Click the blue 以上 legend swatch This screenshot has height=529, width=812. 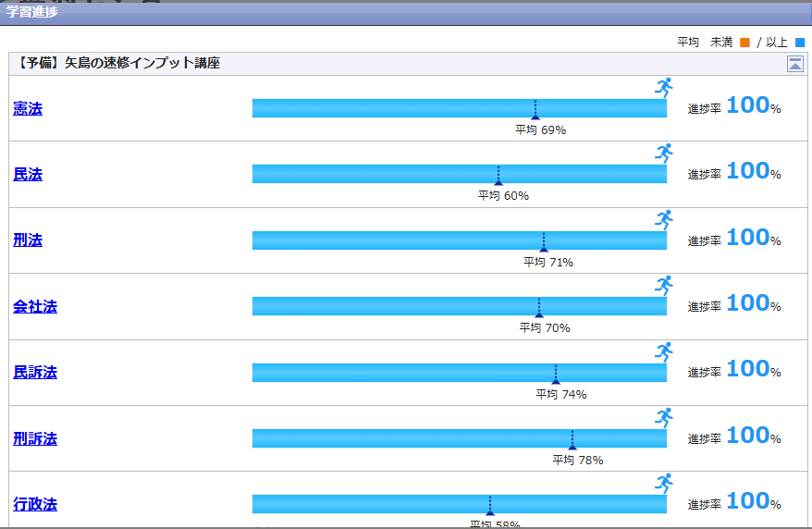[800, 43]
